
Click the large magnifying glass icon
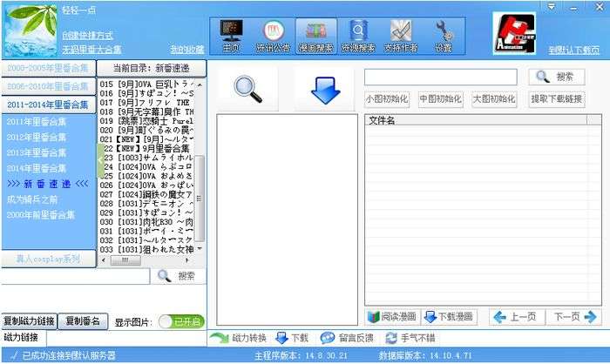click(247, 89)
